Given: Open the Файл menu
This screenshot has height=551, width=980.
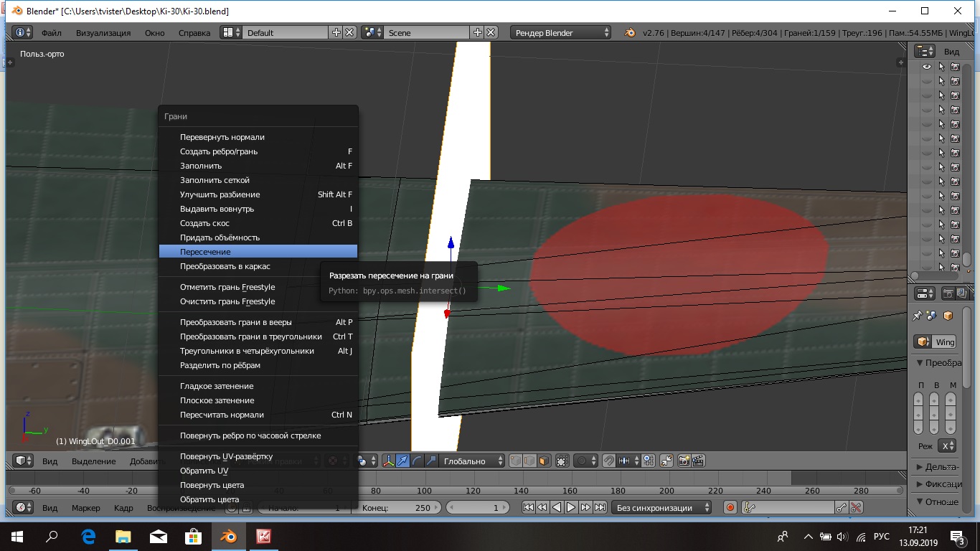Looking at the screenshot, I should (x=52, y=33).
